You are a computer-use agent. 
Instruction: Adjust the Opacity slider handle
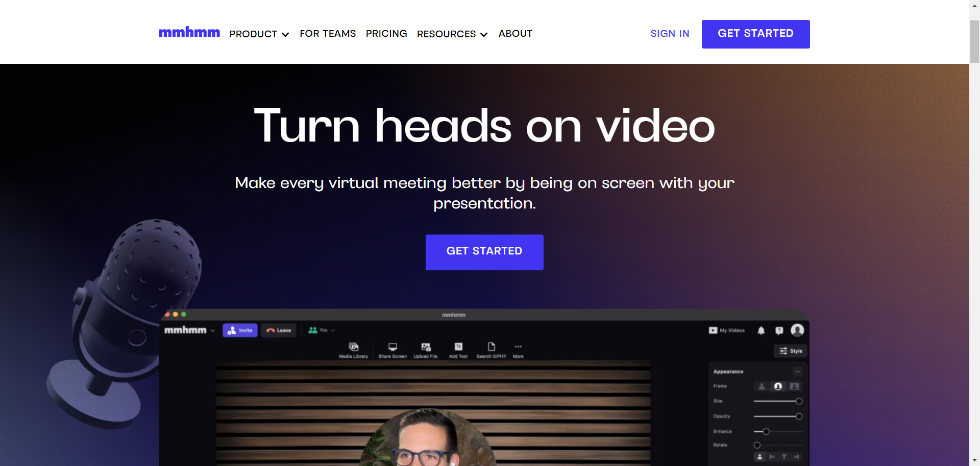[799, 416]
